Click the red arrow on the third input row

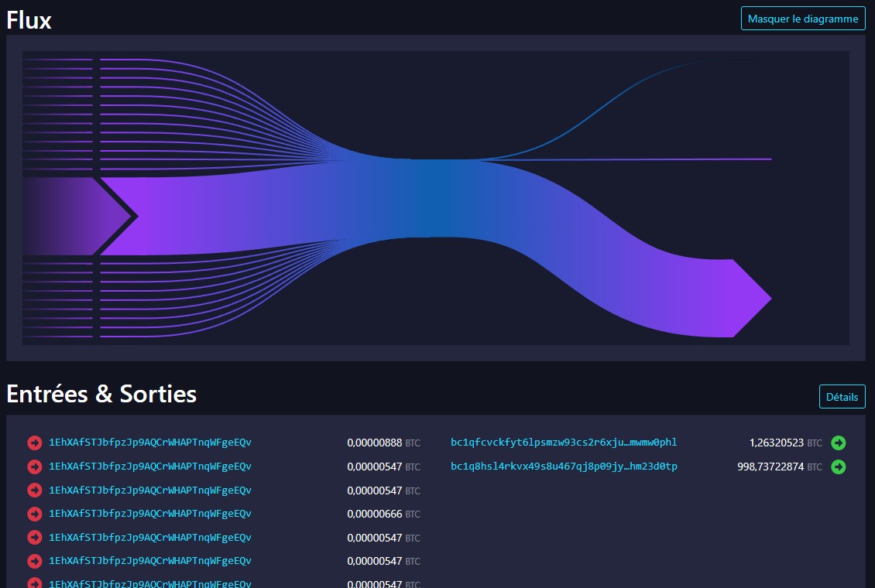point(34,490)
